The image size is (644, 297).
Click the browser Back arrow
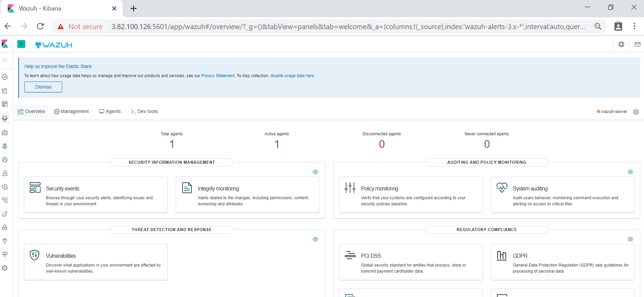click(8, 26)
